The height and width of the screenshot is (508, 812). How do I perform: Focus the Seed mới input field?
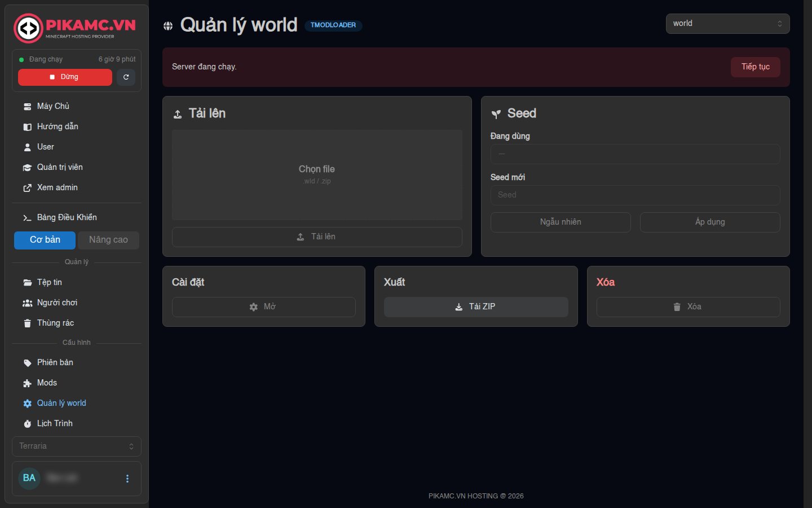635,195
